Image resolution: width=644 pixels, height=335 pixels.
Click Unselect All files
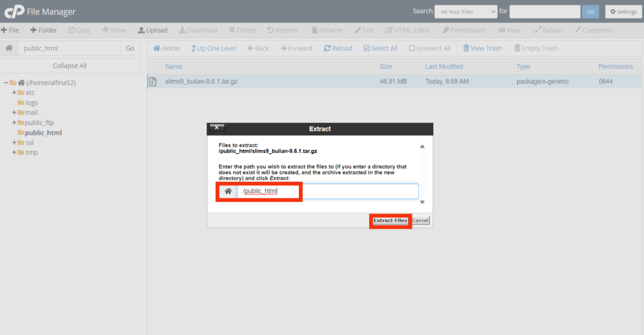[430, 48]
